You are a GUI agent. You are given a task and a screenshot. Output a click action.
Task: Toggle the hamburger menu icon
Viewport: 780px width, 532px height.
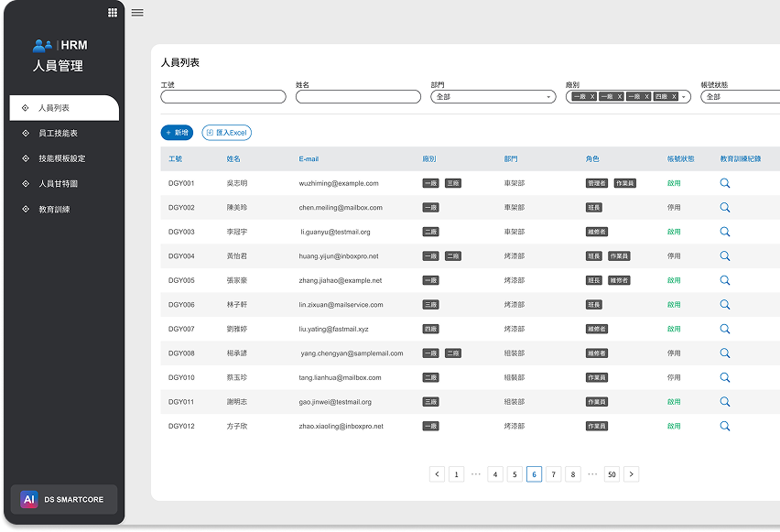pyautogui.click(x=137, y=13)
